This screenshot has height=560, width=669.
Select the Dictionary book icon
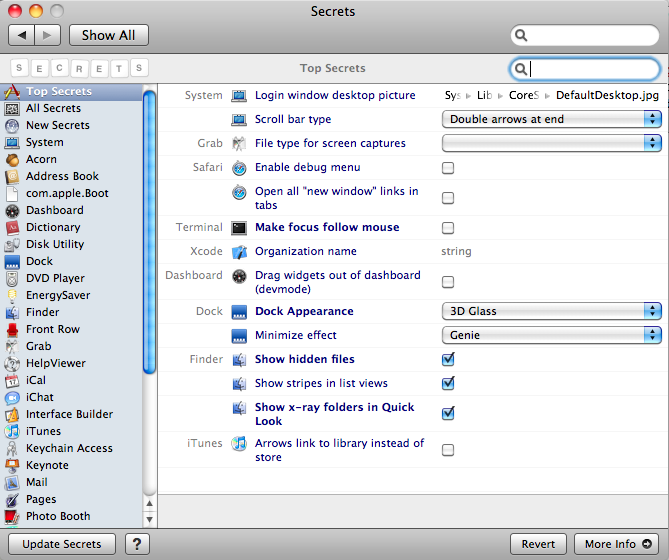click(x=12, y=228)
